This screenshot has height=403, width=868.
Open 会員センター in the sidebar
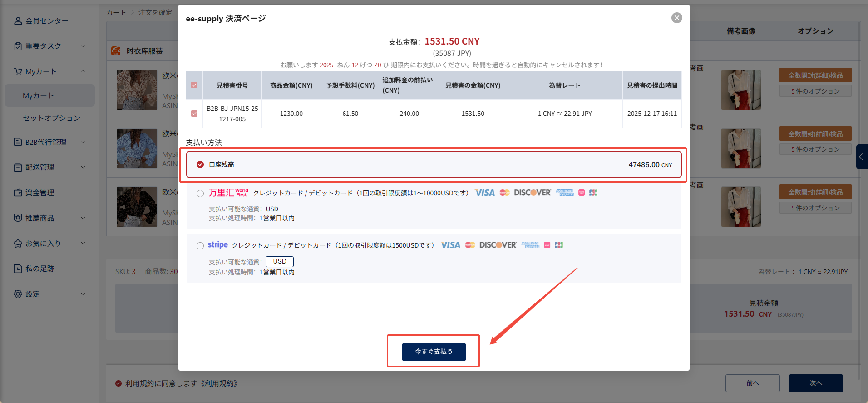(x=47, y=21)
